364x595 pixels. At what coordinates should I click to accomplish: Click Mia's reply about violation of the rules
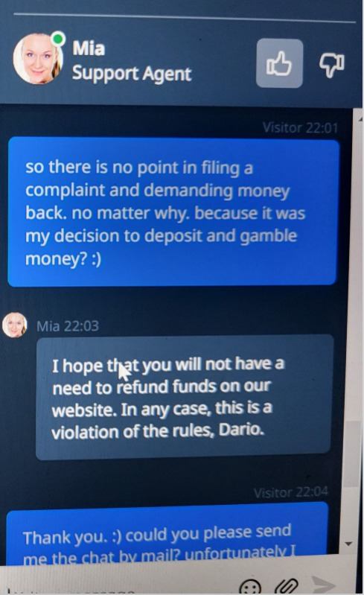coord(184,397)
